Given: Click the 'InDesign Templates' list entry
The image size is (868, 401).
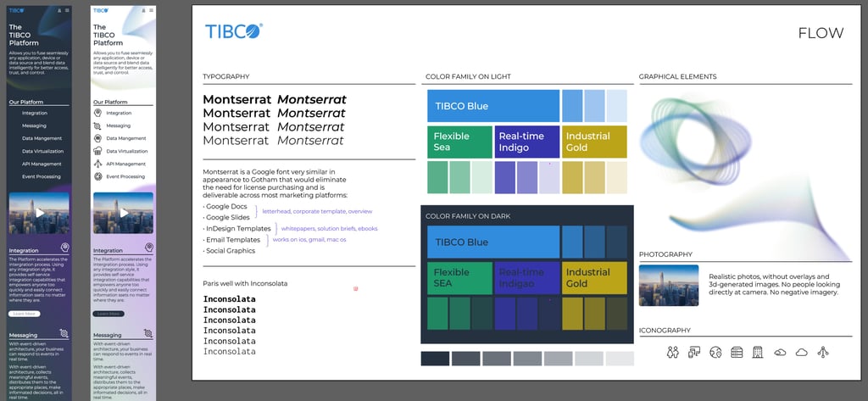Looking at the screenshot, I should coord(237,229).
